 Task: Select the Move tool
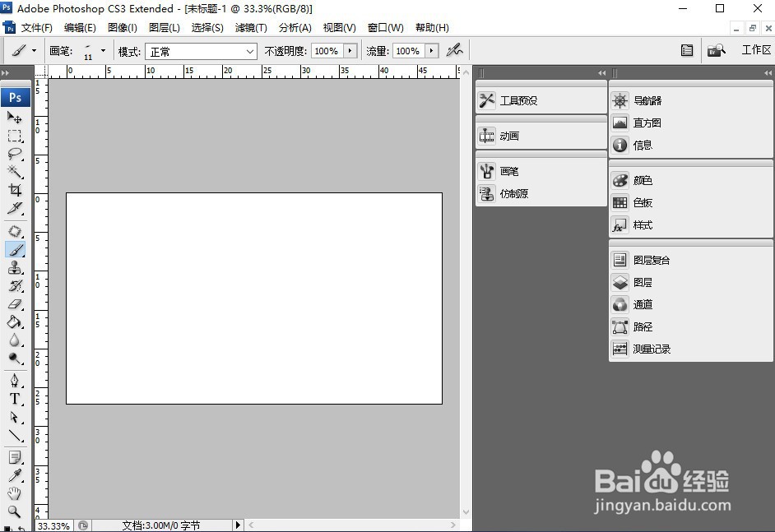point(15,118)
